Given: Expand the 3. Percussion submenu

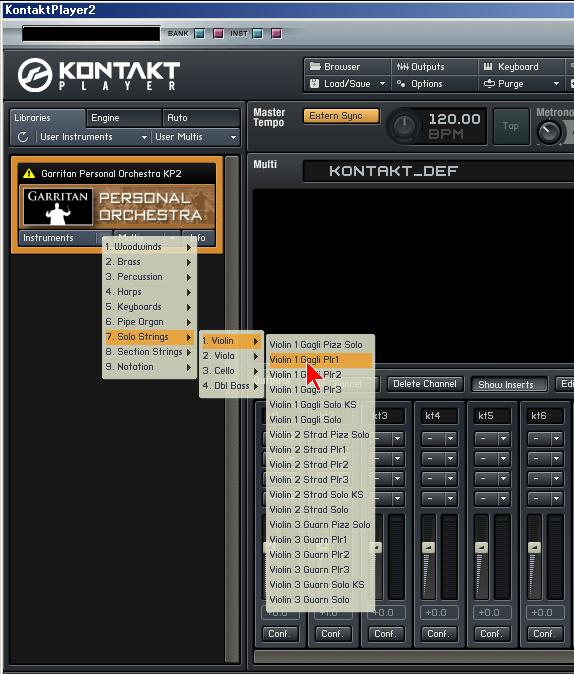Looking at the screenshot, I should (x=149, y=277).
